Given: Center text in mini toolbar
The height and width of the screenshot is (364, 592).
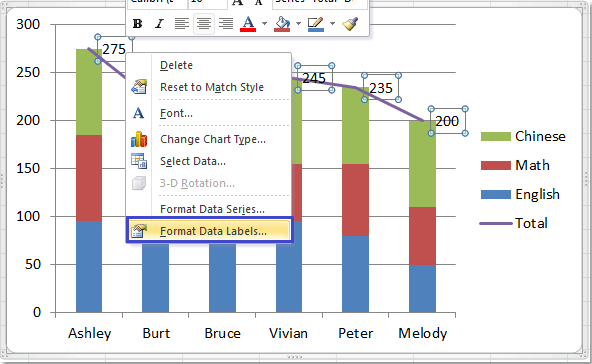Looking at the screenshot, I should (204, 24).
